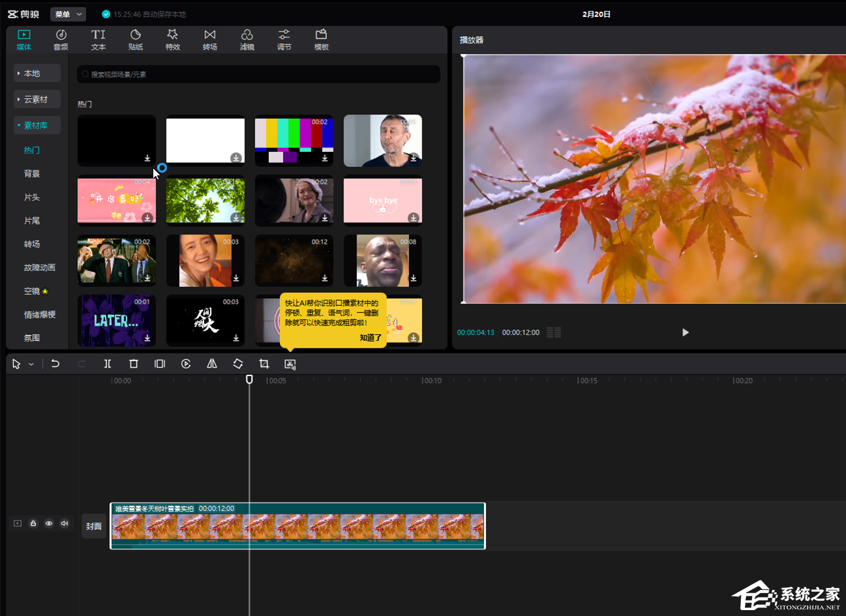Select the crop tool icon
This screenshot has height=616, width=846.
tap(264, 364)
